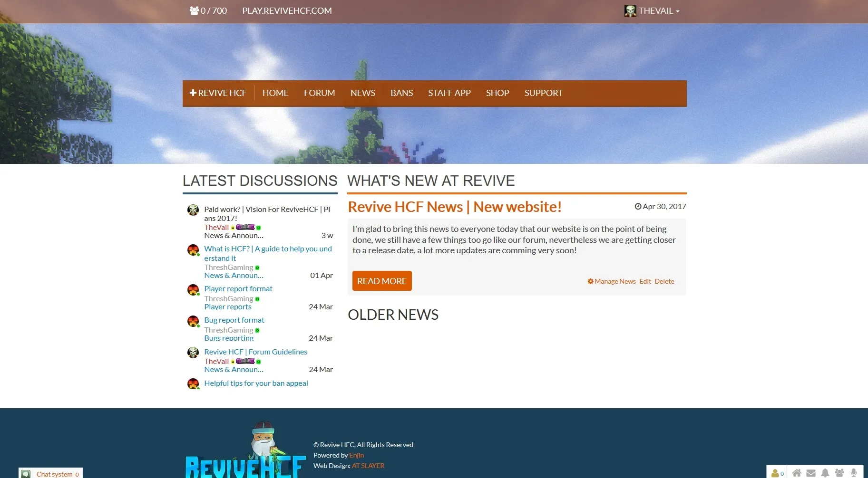Viewport: 868px width, 478px height.
Task: Open the SUPPORT navigation item
Action: (x=544, y=93)
